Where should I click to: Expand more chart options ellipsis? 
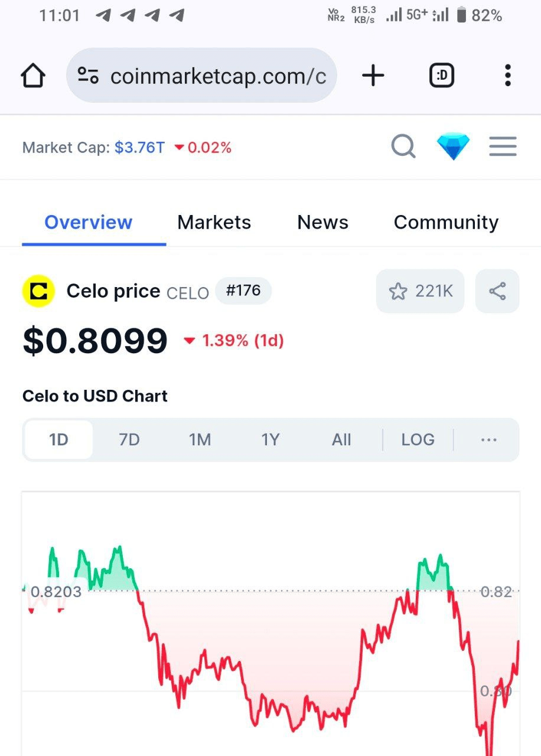coord(488,440)
